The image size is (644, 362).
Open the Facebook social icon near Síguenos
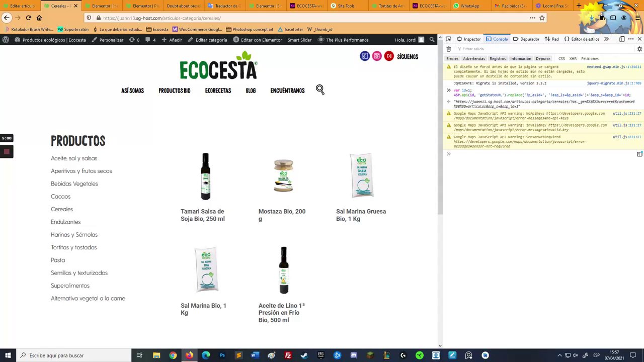tap(365, 56)
